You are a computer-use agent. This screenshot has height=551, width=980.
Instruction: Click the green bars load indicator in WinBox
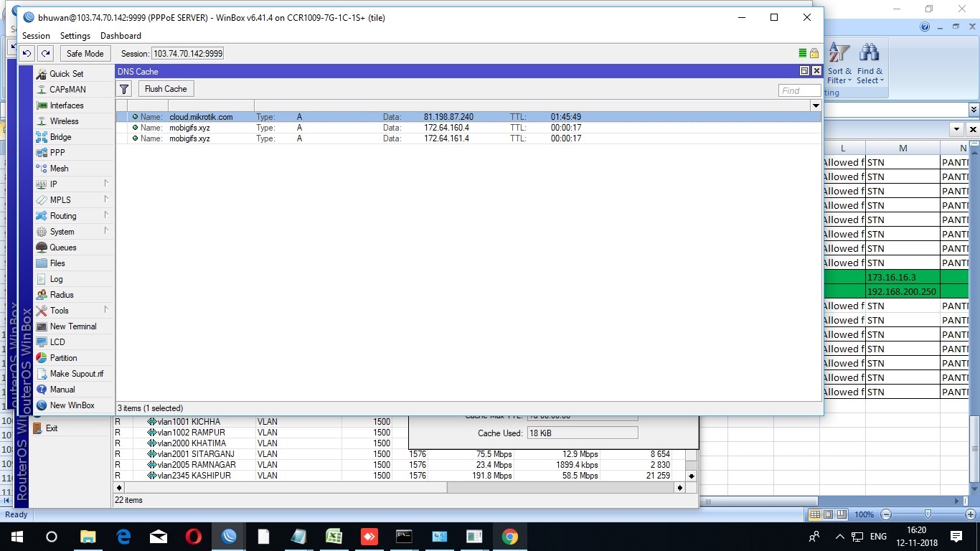(803, 53)
